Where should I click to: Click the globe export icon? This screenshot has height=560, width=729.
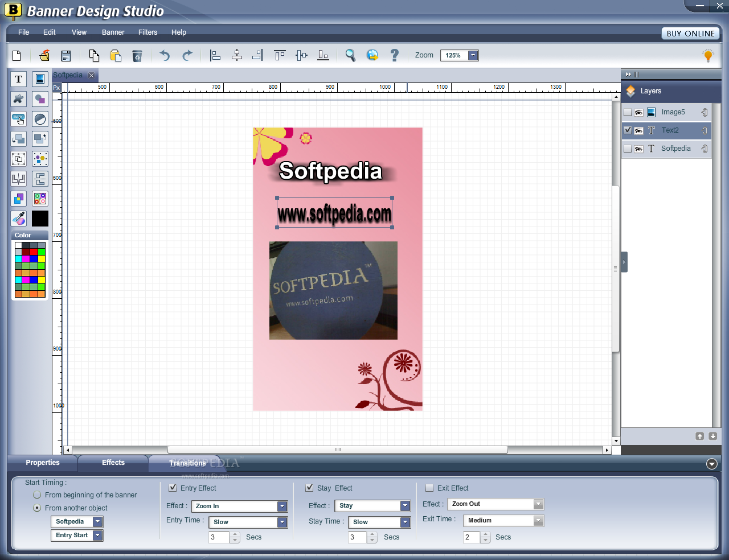[x=372, y=55]
